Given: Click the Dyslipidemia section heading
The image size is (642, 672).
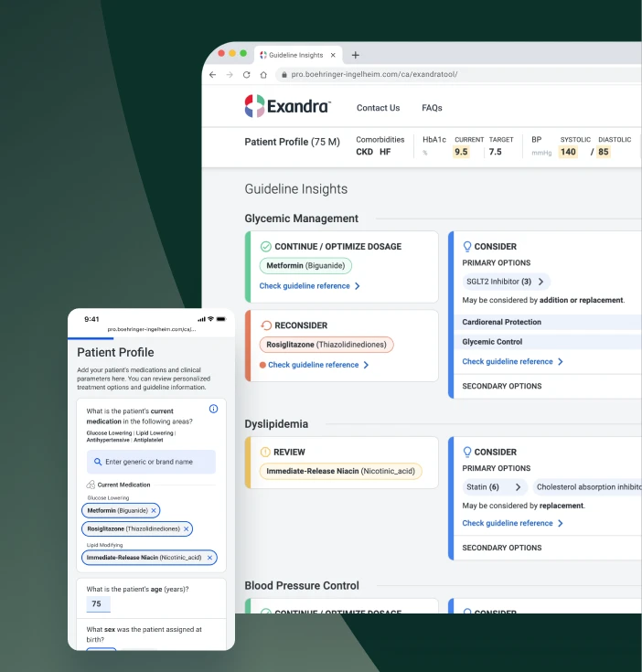Looking at the screenshot, I should [276, 424].
